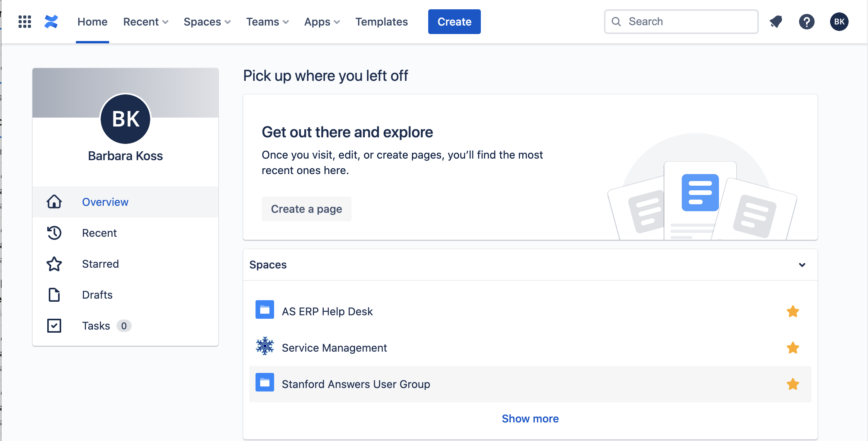Click the AS ERP Help Desk folder icon
The image size is (868, 441).
[265, 310]
